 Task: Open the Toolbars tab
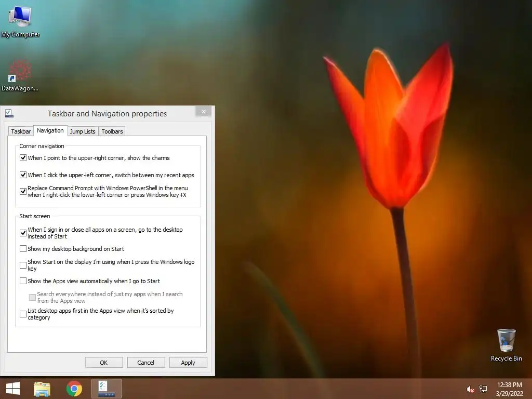pos(112,131)
